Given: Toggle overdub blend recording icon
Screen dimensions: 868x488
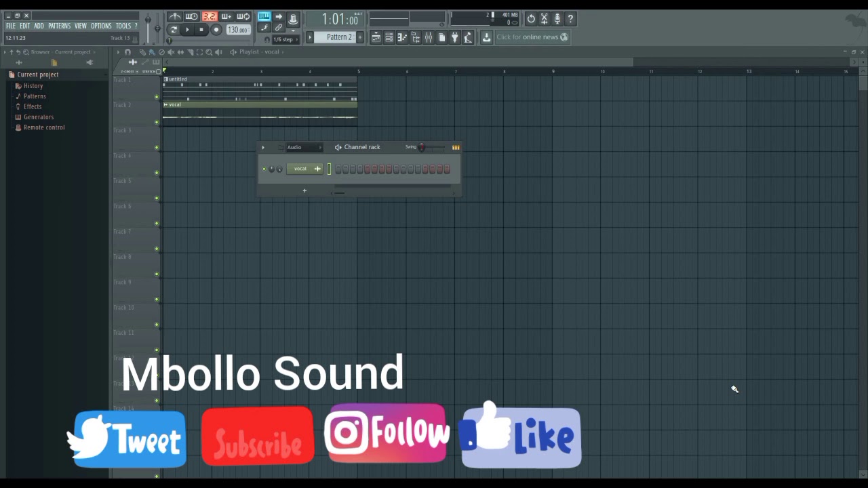Looking at the screenshot, I should point(226,16).
